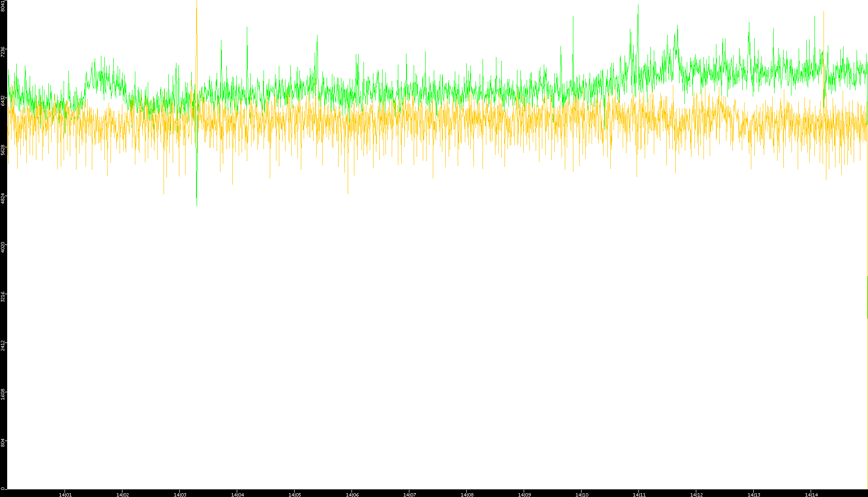Screen dimensions: 868x497
Task: Click the 8041 maximum value axis label
Action: [3, 6]
